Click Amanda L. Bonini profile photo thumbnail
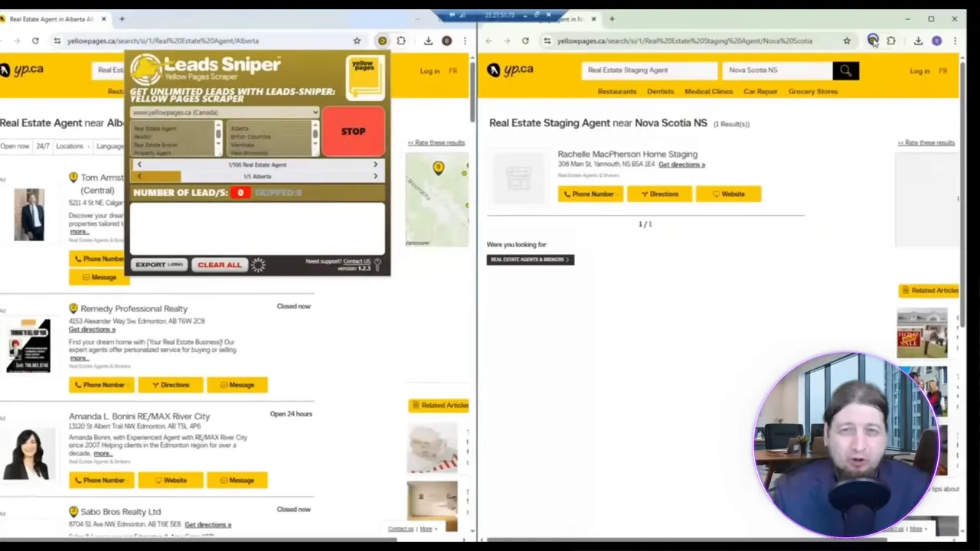980x551 pixels. pos(29,454)
